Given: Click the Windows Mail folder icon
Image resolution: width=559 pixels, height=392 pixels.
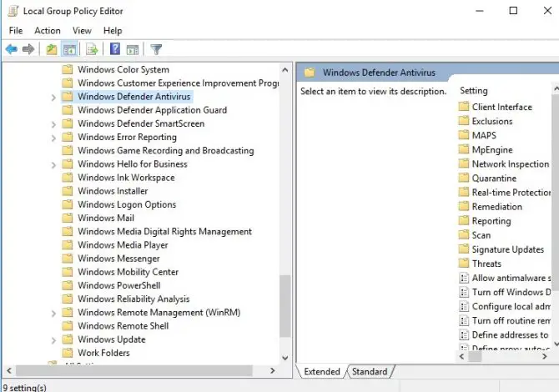Looking at the screenshot, I should click(x=68, y=218).
